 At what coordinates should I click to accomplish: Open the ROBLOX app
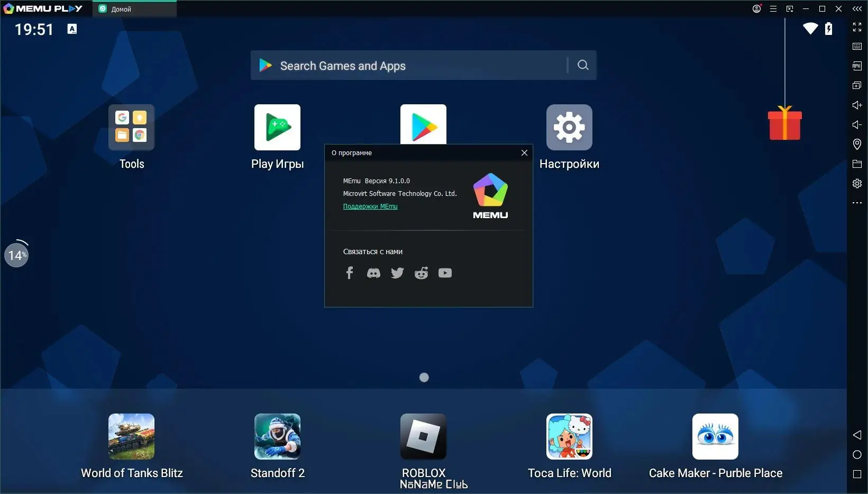[423, 436]
